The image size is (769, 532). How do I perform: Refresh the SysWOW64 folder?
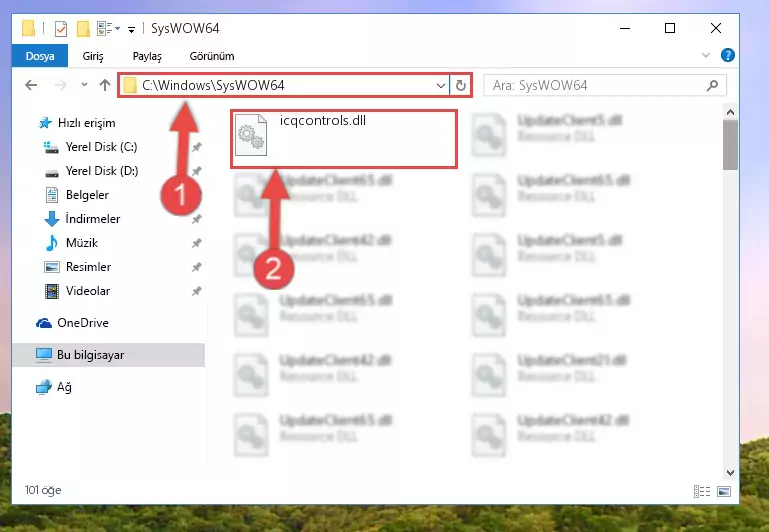pos(461,86)
